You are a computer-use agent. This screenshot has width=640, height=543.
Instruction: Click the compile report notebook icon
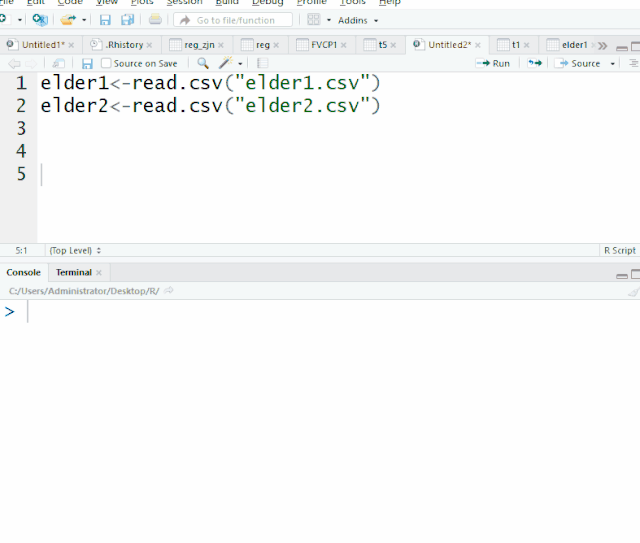(263, 63)
